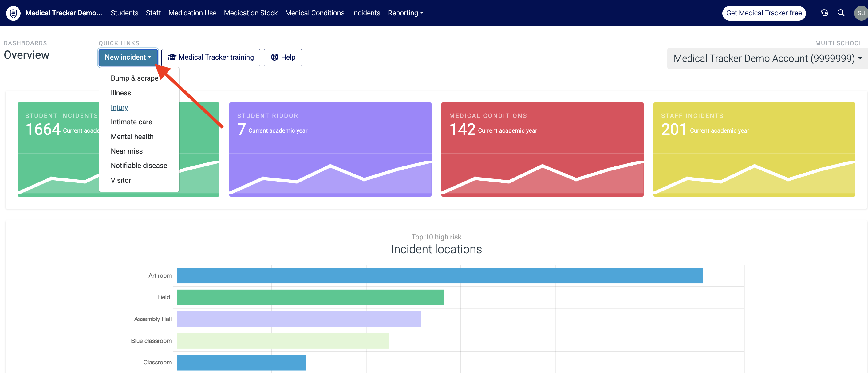Open the Medical Conditions red card
Image resolution: width=868 pixels, height=373 pixels.
click(x=542, y=149)
